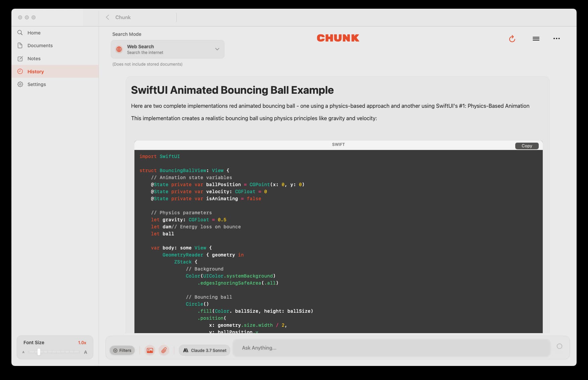
Task: Open the Claude 3.7 Sonnet model selector
Action: [204, 350]
